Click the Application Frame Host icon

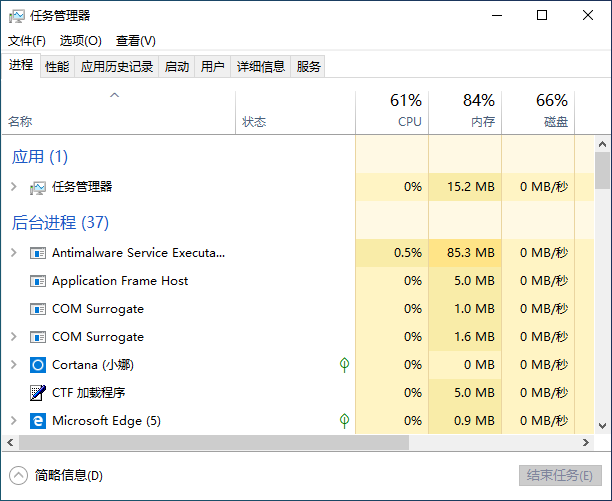point(38,281)
